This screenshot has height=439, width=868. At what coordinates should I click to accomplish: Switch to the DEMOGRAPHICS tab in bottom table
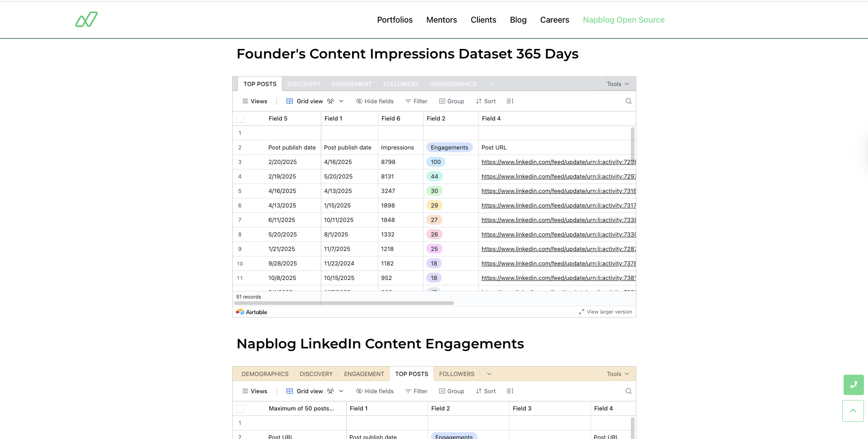click(x=265, y=374)
